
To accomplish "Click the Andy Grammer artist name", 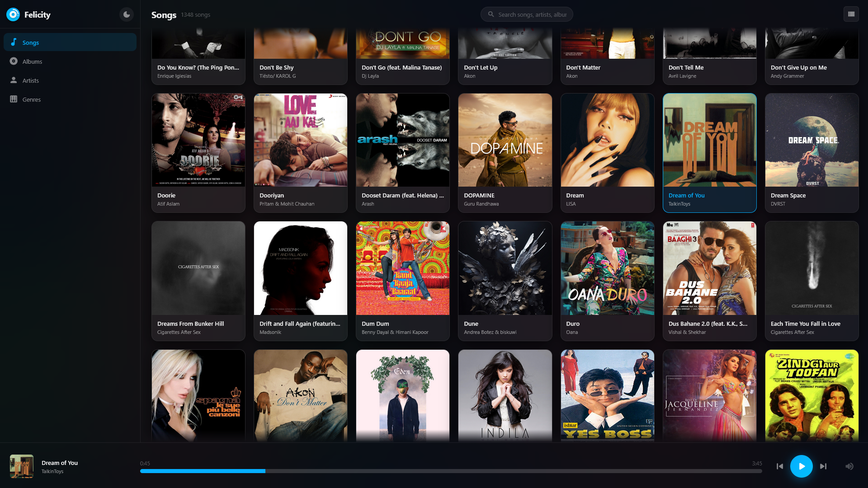I will [x=788, y=76].
